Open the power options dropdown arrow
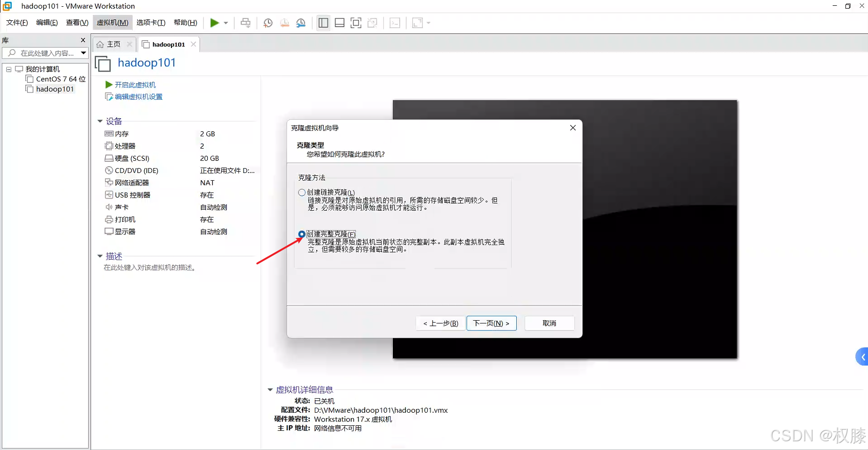868x450 pixels. pyautogui.click(x=226, y=23)
